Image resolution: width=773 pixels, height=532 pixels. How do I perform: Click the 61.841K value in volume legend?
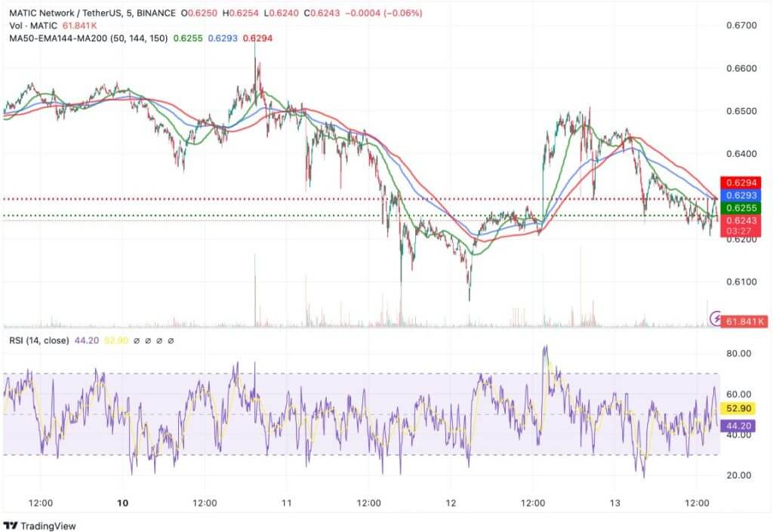click(x=79, y=26)
